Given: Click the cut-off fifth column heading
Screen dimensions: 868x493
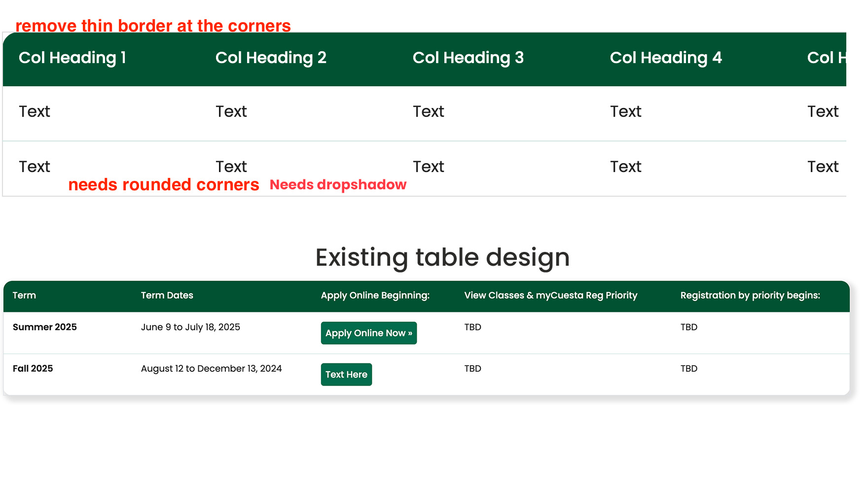Looking at the screenshot, I should click(x=827, y=58).
